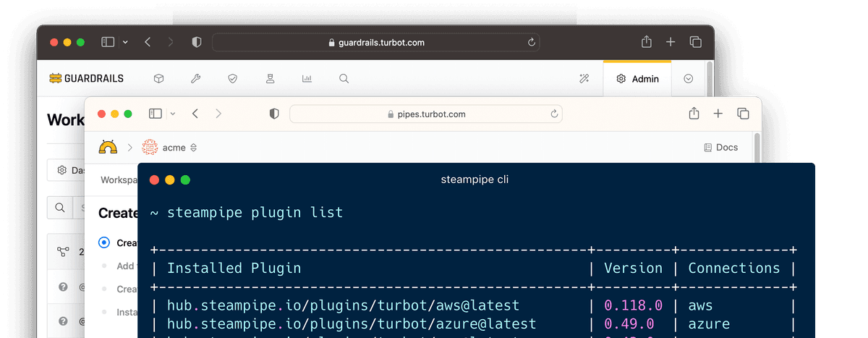Click privacy shield icon in guardrails Safari window
The height and width of the screenshot is (338, 868).
196,43
